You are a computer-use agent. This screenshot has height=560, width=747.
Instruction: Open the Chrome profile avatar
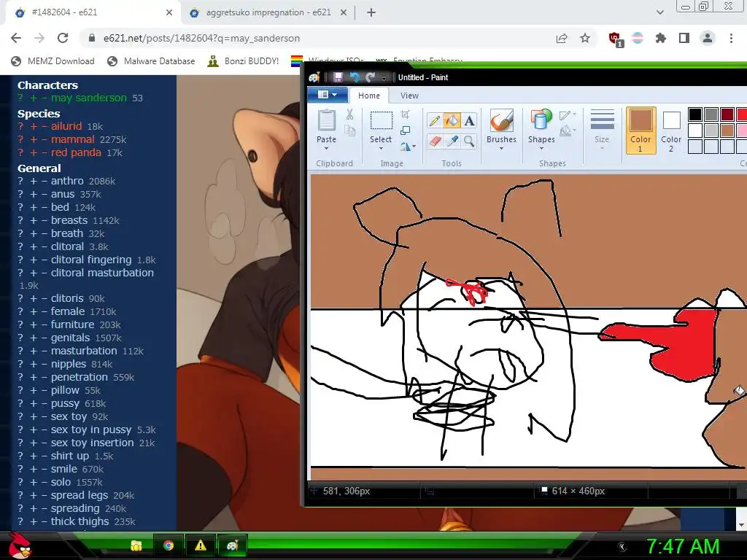tap(708, 38)
